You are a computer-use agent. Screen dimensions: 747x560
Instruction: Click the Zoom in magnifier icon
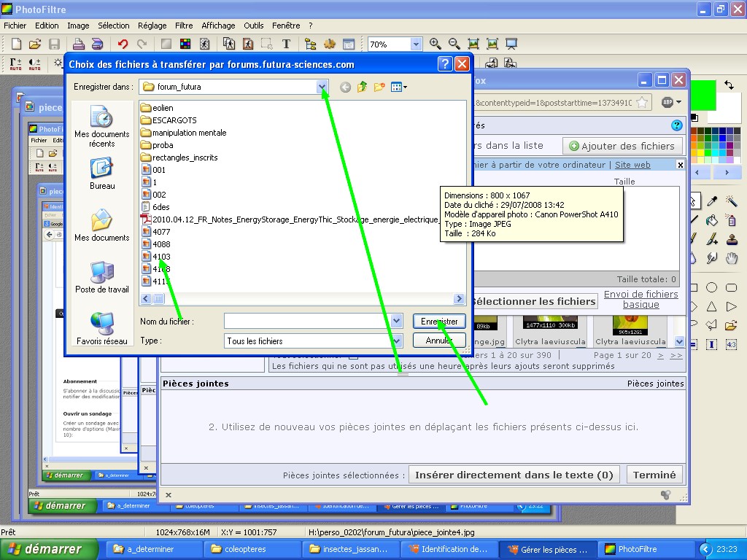pyautogui.click(x=435, y=44)
